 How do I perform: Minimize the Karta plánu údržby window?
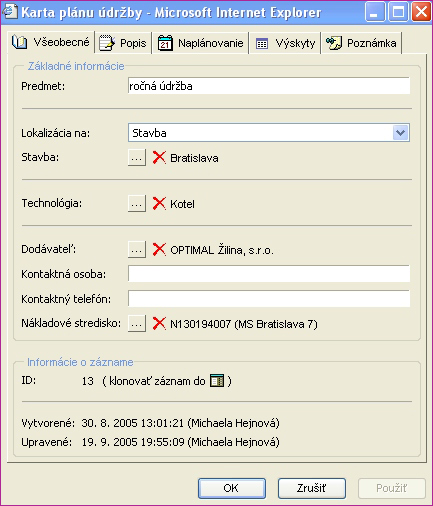coord(375,12)
